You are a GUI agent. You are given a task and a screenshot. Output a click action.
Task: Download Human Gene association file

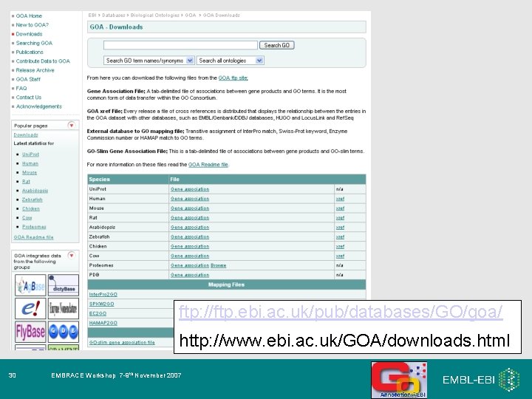(190, 199)
